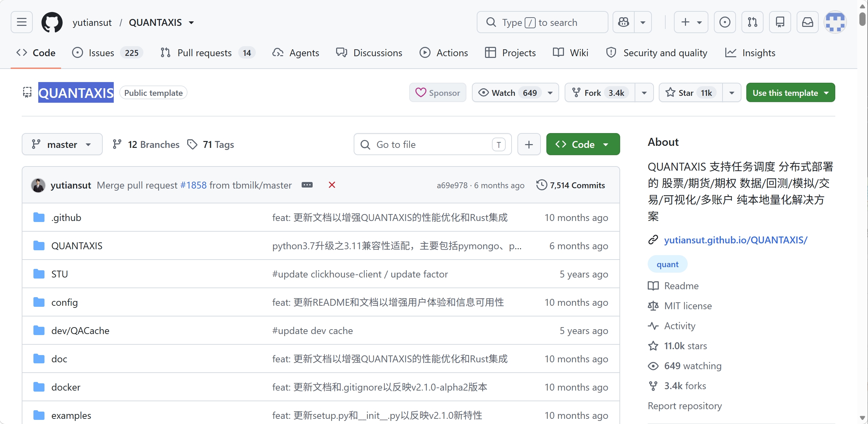Open Copilot dropdown arrow in header
This screenshot has width=868, height=424.
pyautogui.click(x=643, y=22)
